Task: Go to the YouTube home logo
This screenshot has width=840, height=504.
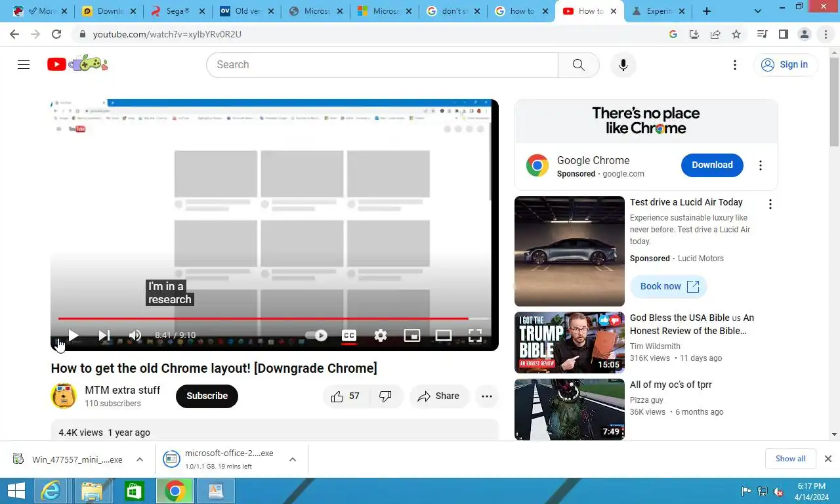Action: click(77, 64)
